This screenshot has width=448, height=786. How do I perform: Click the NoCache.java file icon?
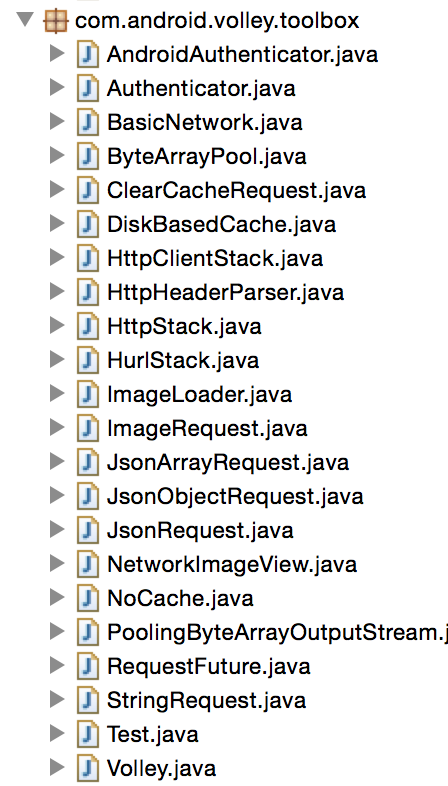88,600
